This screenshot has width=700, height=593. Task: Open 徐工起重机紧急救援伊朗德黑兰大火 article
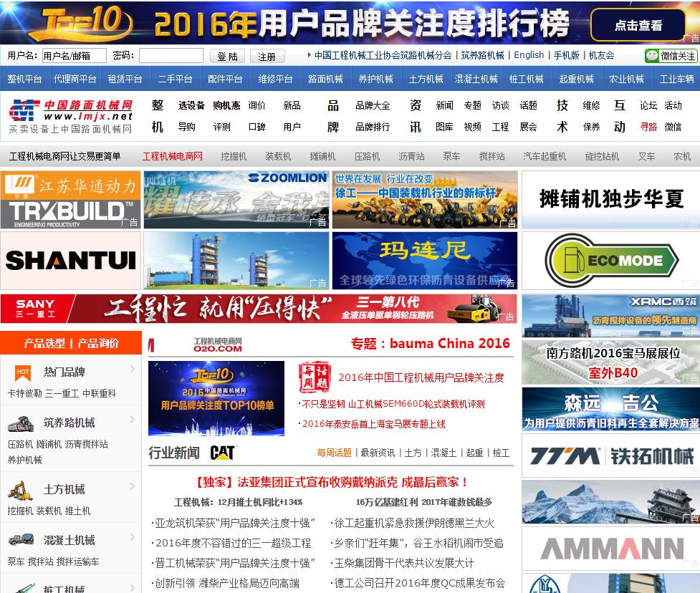click(414, 523)
